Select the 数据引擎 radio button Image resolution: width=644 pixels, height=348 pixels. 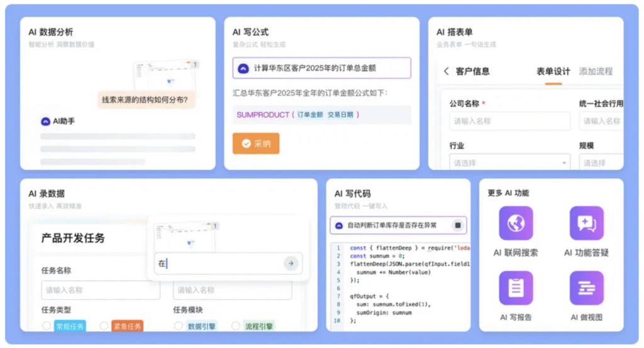pyautogui.click(x=179, y=326)
